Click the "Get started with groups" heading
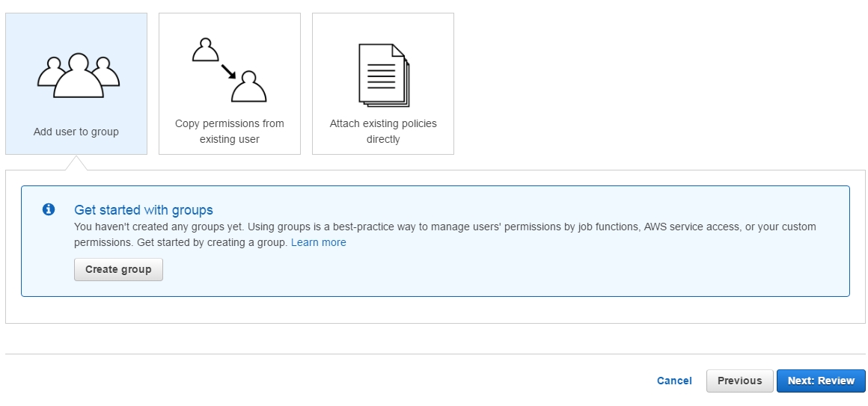The height and width of the screenshot is (406, 868). (x=144, y=209)
